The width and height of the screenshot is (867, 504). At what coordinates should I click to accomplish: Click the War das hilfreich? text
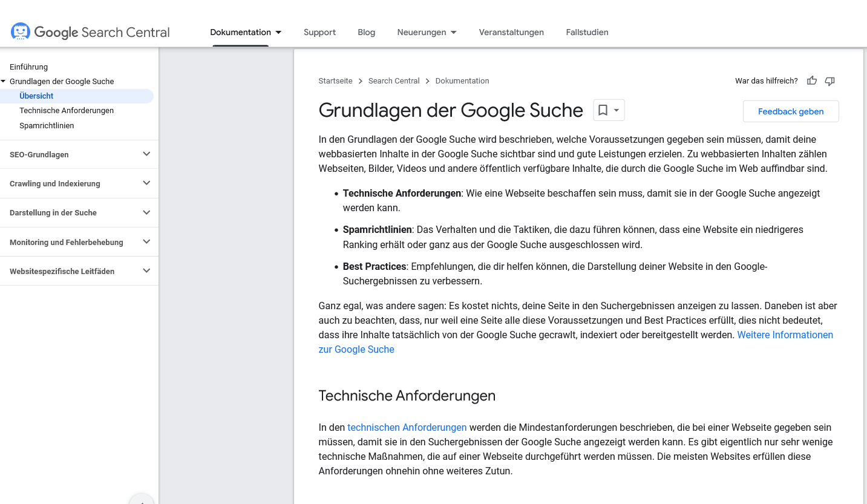pos(766,80)
